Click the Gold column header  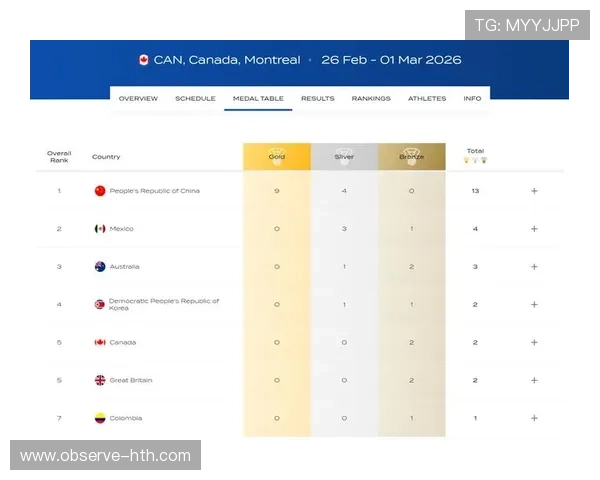click(x=276, y=157)
